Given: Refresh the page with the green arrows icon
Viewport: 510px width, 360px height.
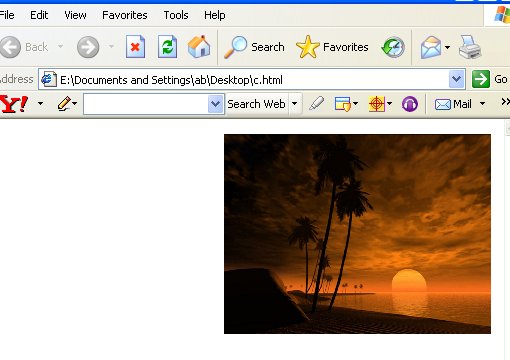Looking at the screenshot, I should (x=167, y=47).
